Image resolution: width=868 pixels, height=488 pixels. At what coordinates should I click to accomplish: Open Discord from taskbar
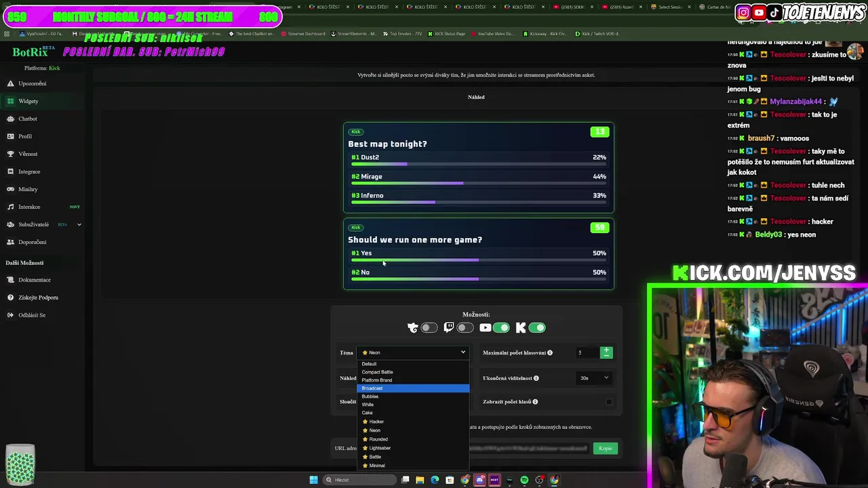coord(479,480)
